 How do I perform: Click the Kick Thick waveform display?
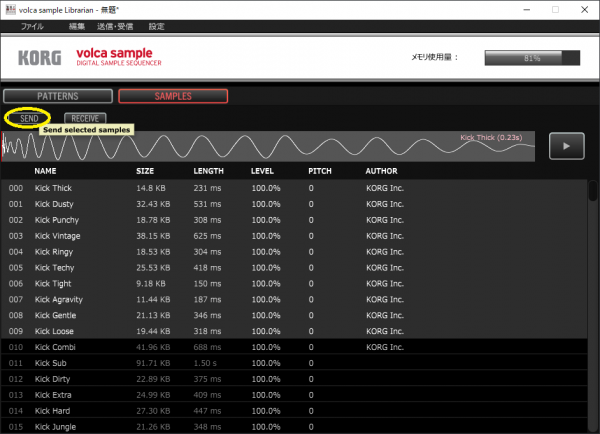pyautogui.click(x=268, y=146)
